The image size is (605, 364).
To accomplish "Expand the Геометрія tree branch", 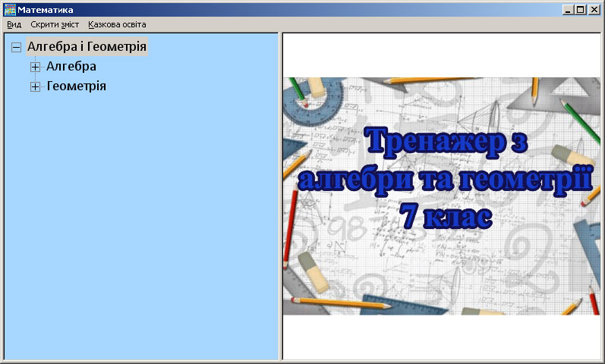I will click(35, 86).
